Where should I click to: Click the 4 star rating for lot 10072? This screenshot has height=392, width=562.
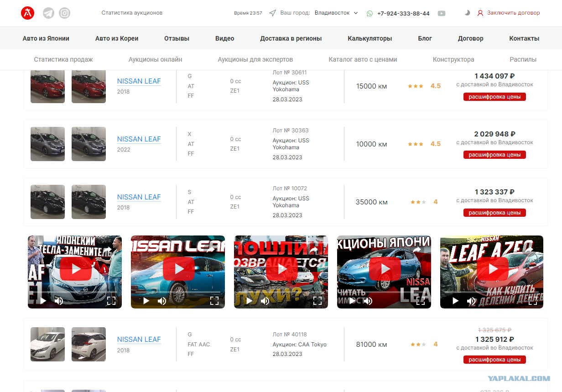point(424,202)
